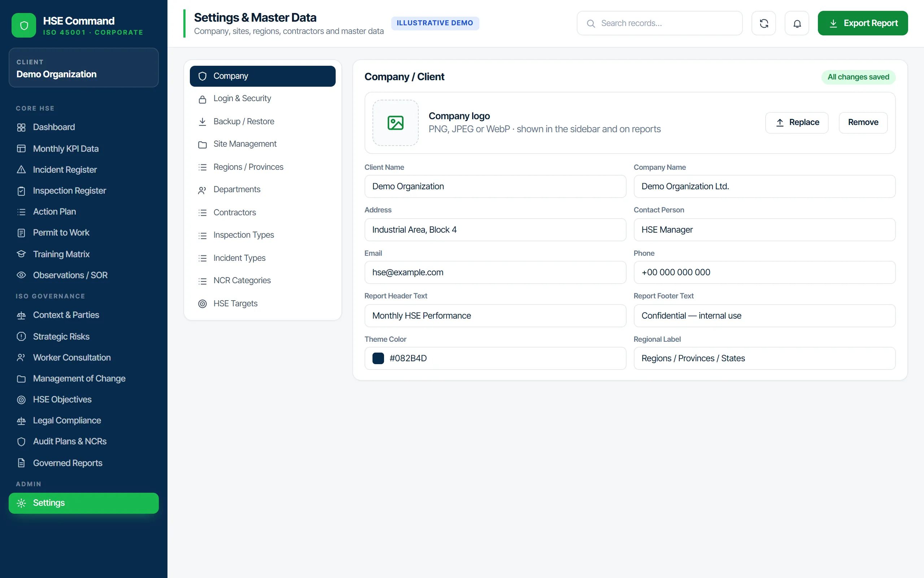This screenshot has height=578, width=924.
Task: Click the Permit to Work document icon
Action: pos(21,233)
